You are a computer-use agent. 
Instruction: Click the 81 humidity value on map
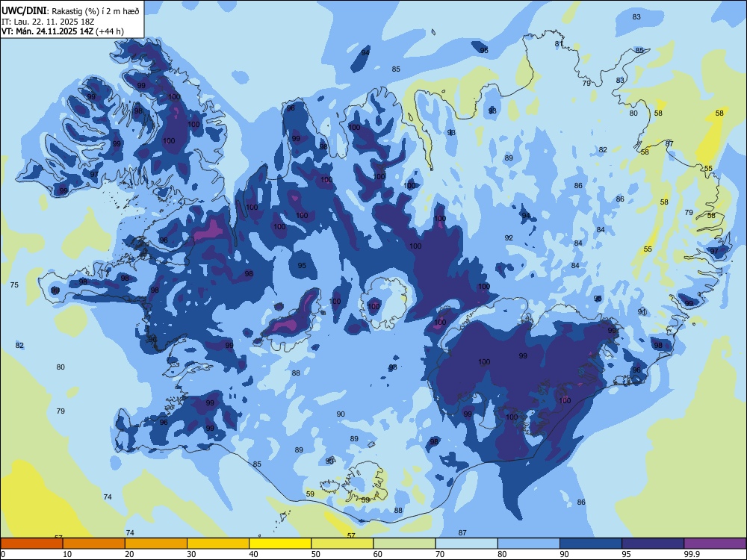(559, 44)
